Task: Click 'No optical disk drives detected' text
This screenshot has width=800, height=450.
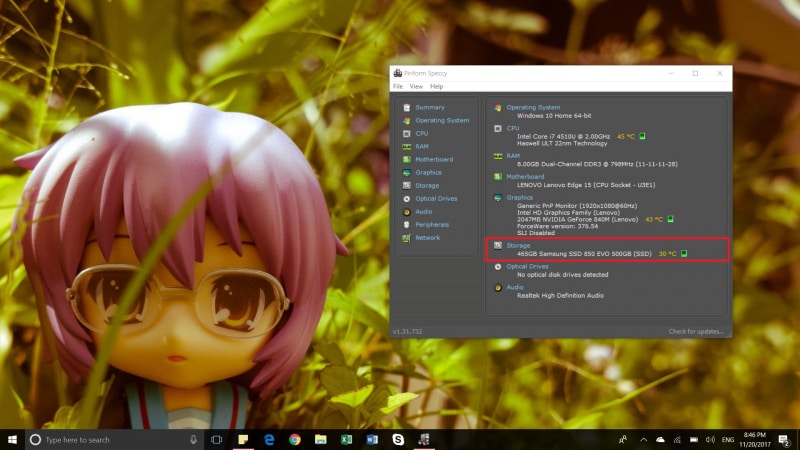Action: click(x=562, y=275)
